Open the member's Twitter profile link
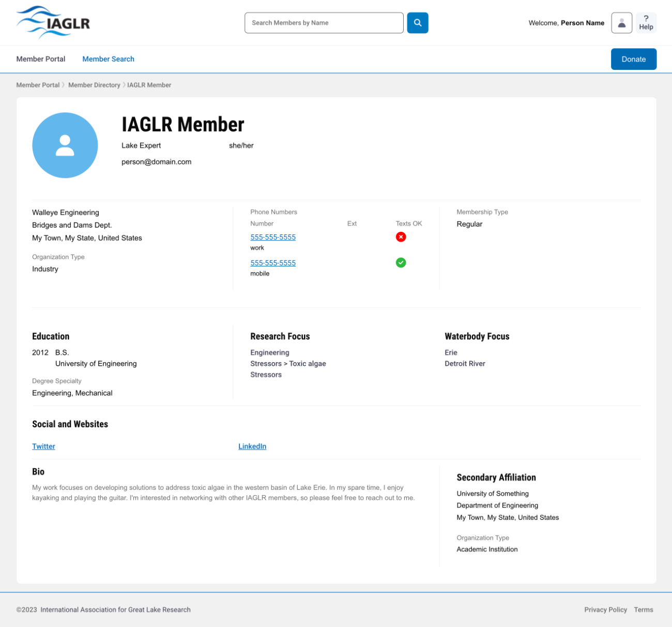This screenshot has height=627, width=672. tap(43, 446)
